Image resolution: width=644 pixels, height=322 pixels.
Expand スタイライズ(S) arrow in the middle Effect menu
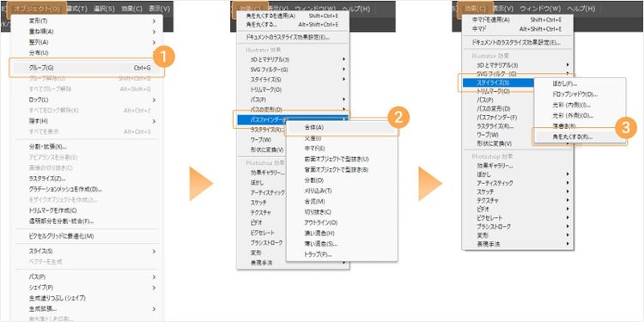343,79
